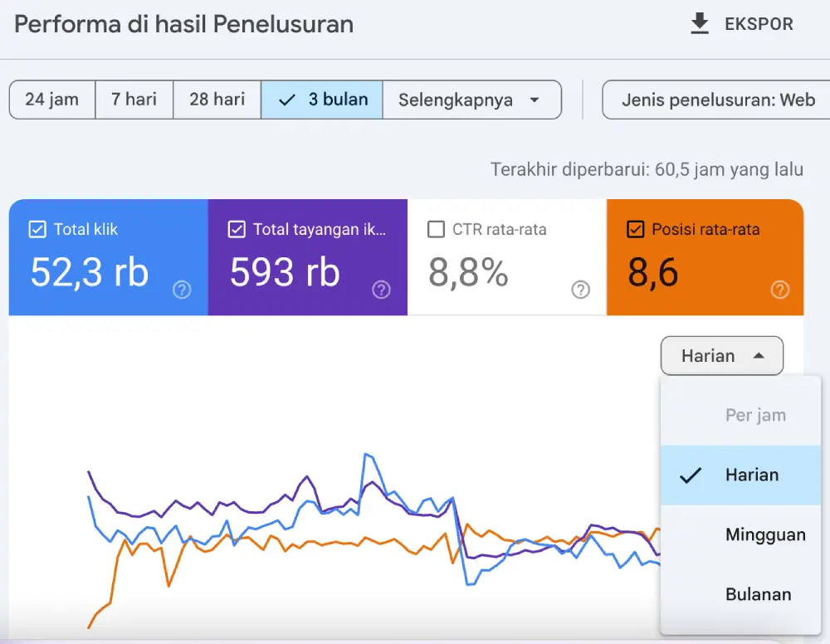Image resolution: width=830 pixels, height=644 pixels.
Task: Click the Performa di hasil Penelusuran heading
Action: 183,24
